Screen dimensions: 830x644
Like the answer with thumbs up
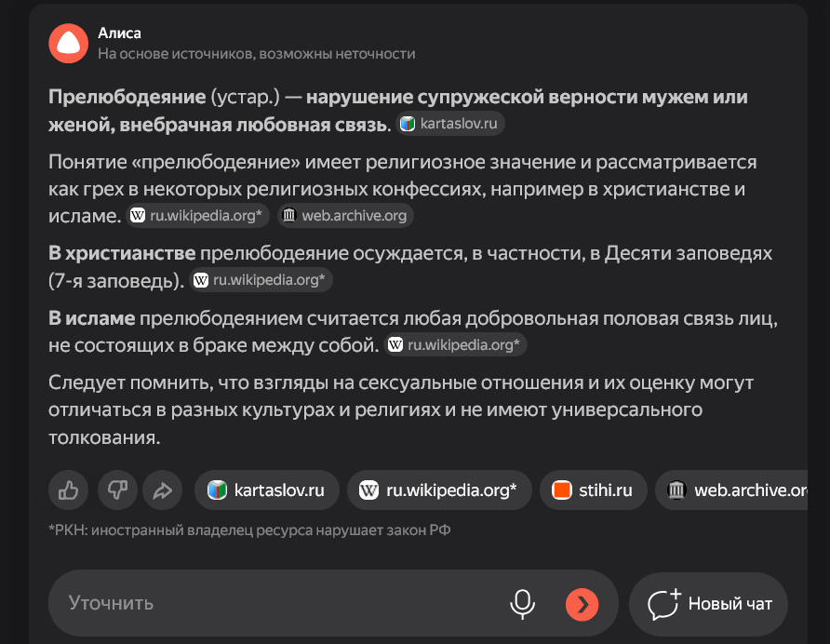[69, 490]
